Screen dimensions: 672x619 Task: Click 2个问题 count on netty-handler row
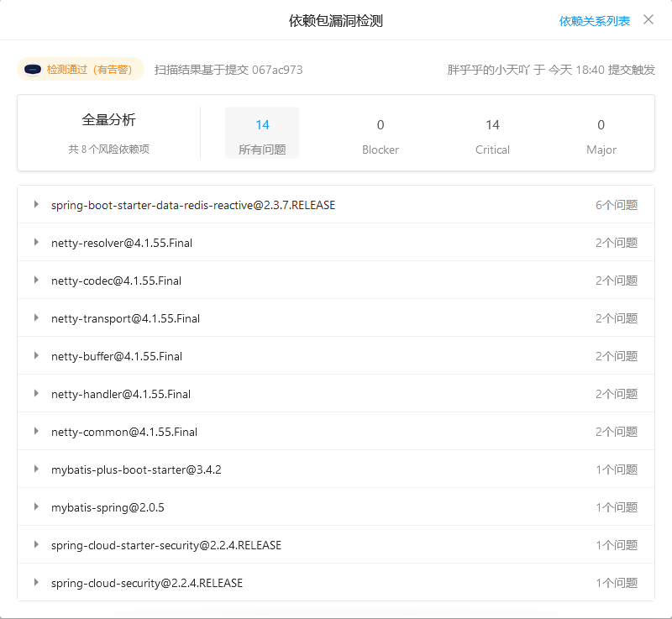[x=617, y=394]
